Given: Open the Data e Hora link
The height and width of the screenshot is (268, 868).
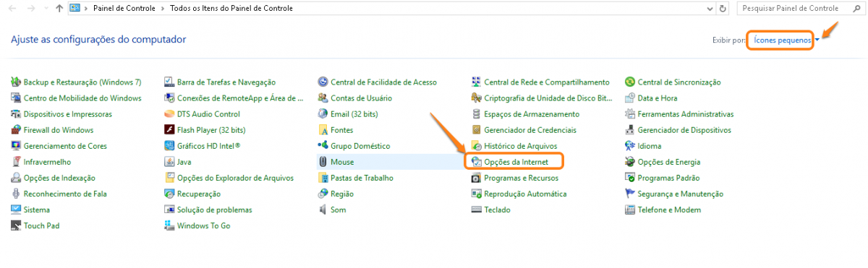Looking at the screenshot, I should point(658,98).
